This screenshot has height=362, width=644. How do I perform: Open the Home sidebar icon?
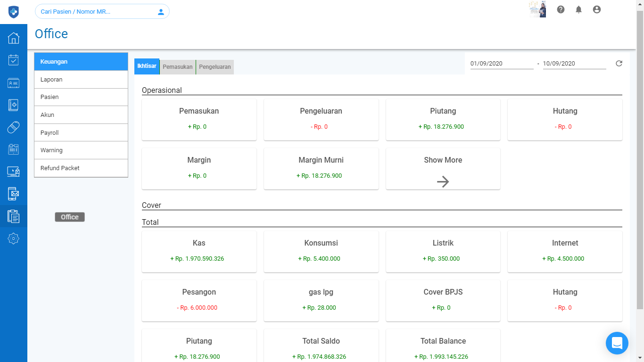(14, 38)
